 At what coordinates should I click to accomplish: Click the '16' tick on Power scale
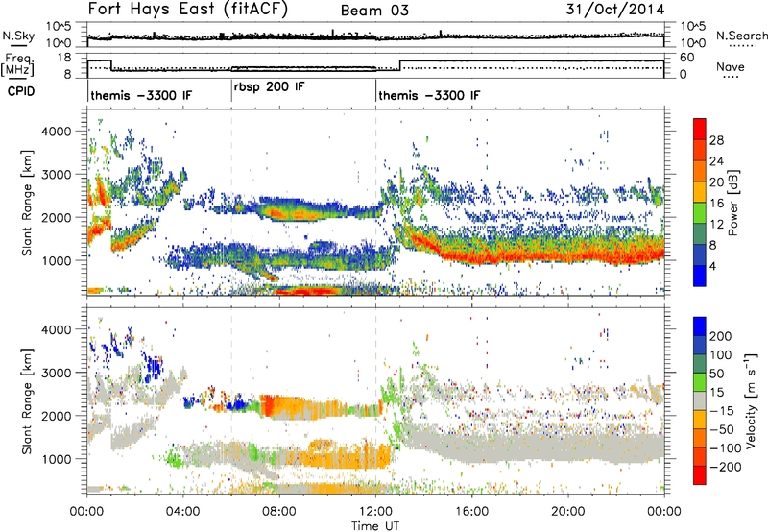[x=716, y=204]
